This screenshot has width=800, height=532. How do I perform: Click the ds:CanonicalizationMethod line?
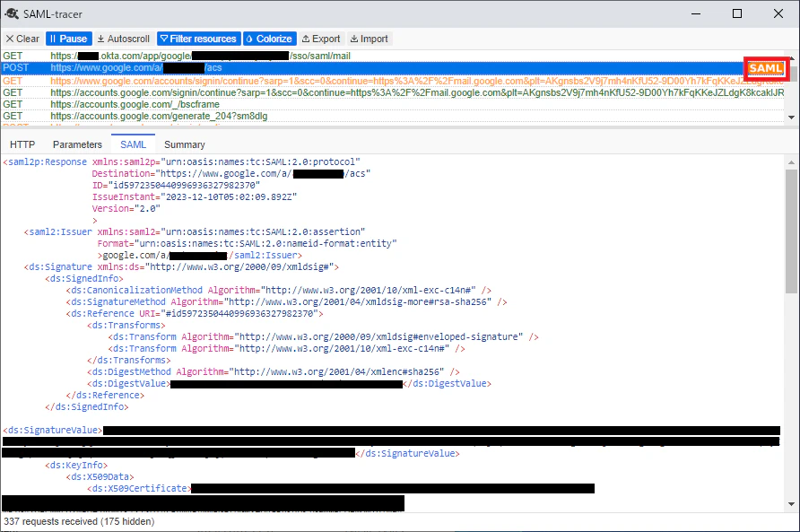[x=279, y=290]
